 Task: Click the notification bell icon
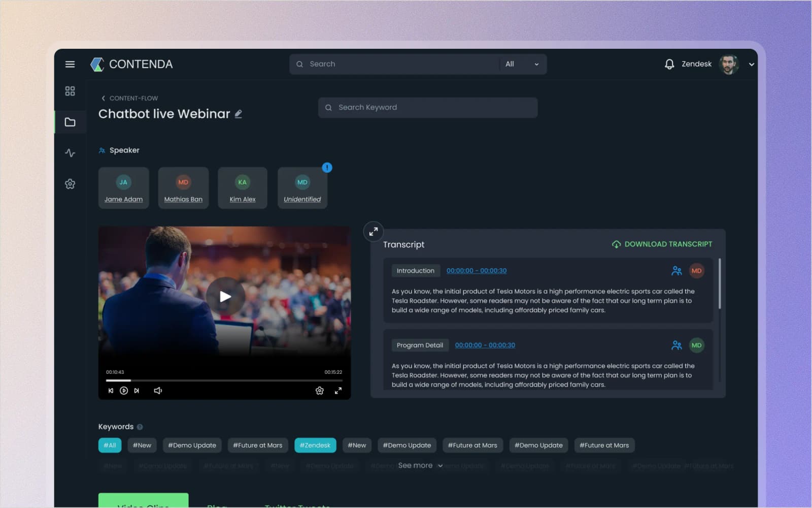669,64
